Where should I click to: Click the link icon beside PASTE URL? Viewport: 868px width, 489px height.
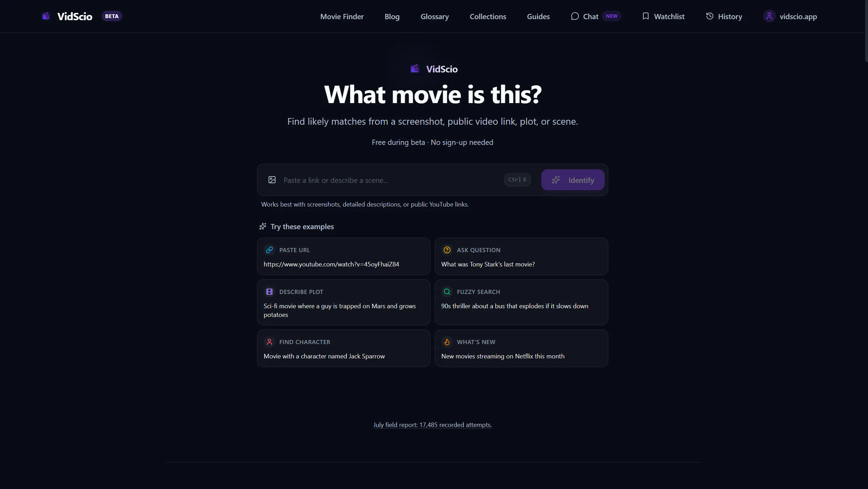point(269,250)
